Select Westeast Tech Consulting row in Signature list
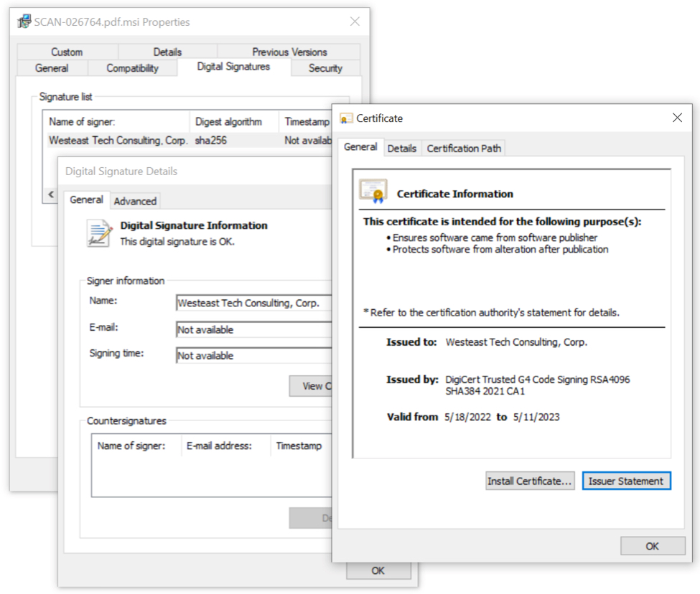The image size is (700, 594). tap(190, 141)
